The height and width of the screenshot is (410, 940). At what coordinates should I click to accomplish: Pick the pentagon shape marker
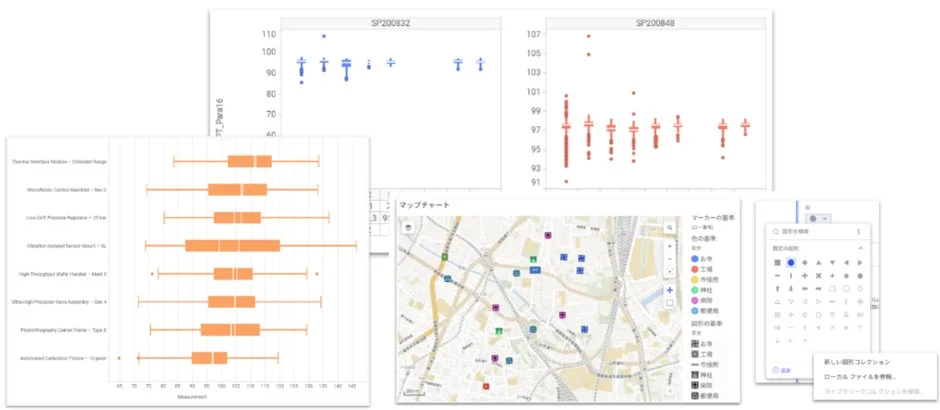[859, 275]
